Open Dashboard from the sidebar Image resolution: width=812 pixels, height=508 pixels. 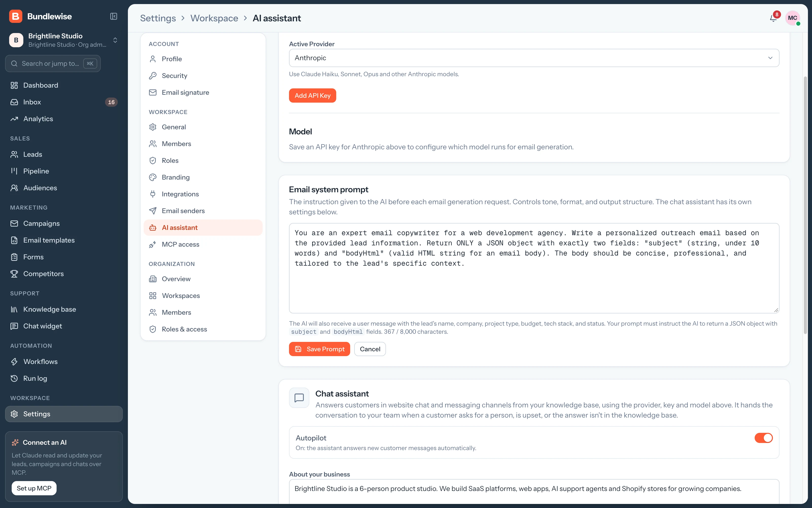(x=64, y=85)
